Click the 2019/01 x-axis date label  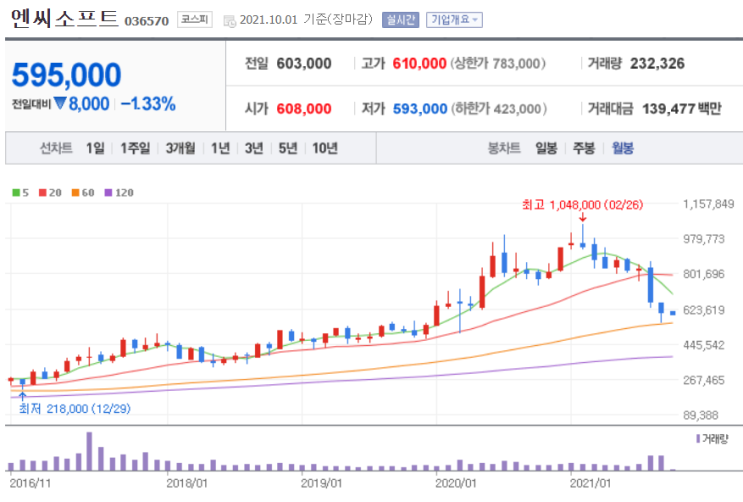[321, 484]
